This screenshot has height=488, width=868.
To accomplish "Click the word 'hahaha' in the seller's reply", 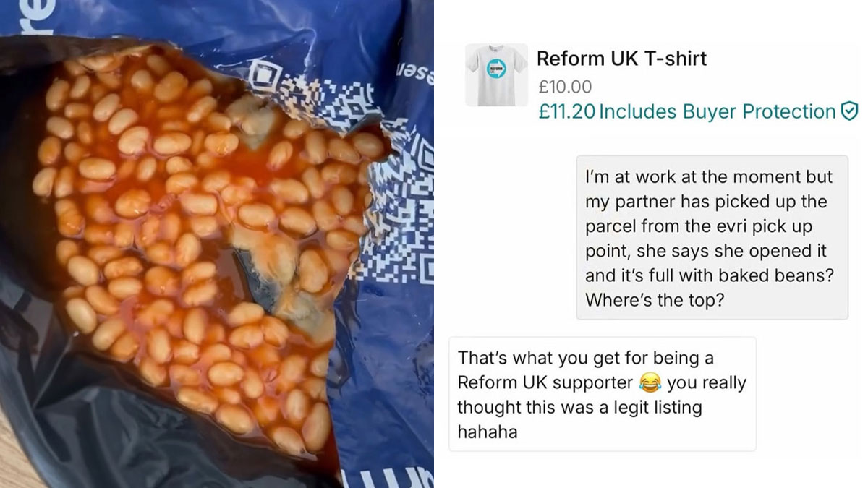I will point(487,432).
